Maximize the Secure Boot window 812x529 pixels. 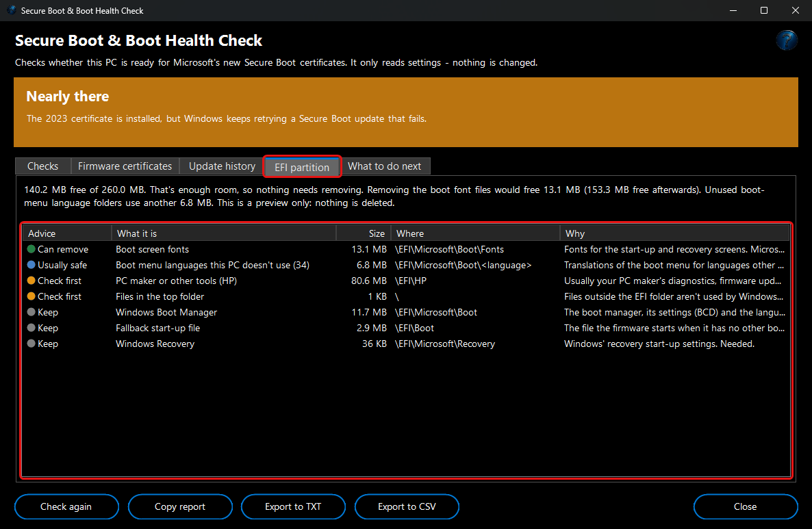(764, 10)
